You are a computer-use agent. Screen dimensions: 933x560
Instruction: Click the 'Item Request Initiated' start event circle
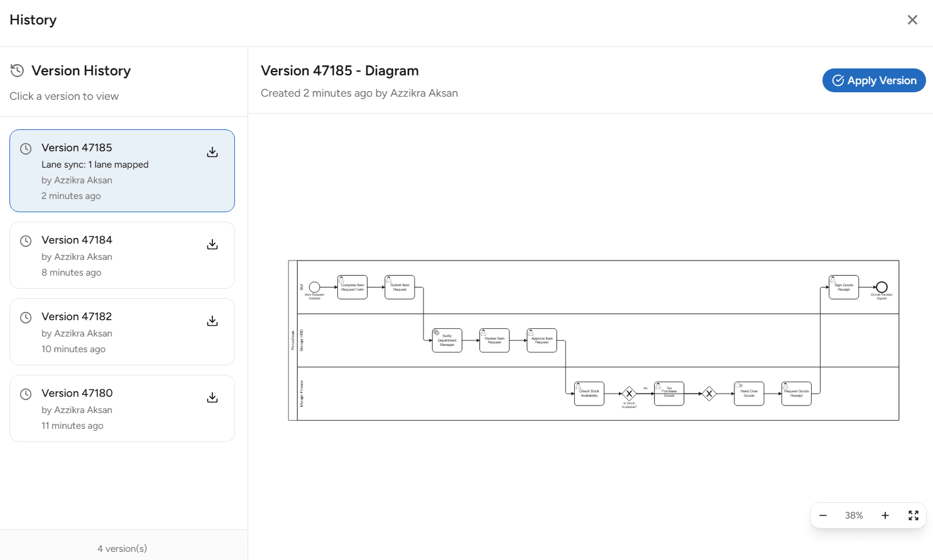click(x=315, y=288)
